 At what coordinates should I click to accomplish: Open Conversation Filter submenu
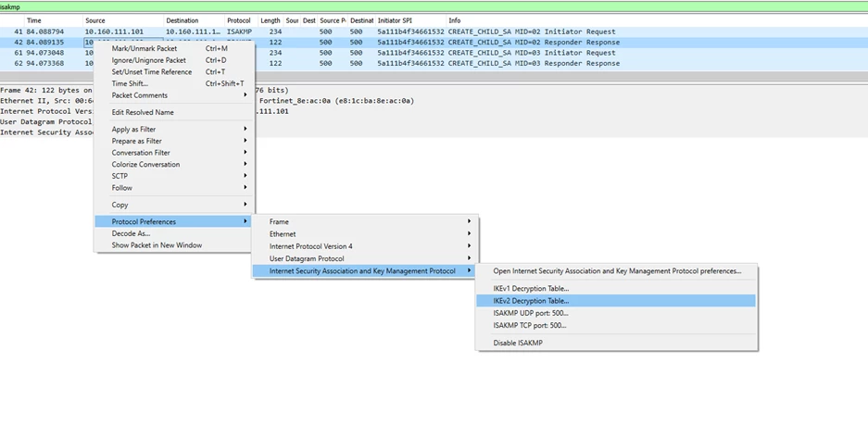point(174,153)
